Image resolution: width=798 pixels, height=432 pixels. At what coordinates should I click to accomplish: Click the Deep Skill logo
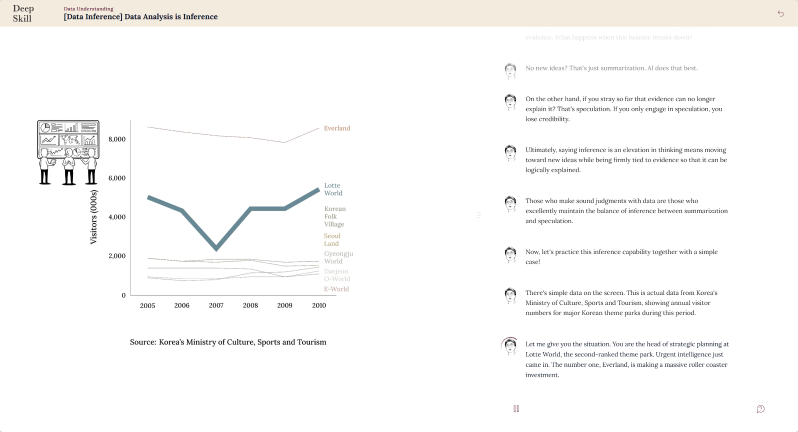click(x=22, y=14)
